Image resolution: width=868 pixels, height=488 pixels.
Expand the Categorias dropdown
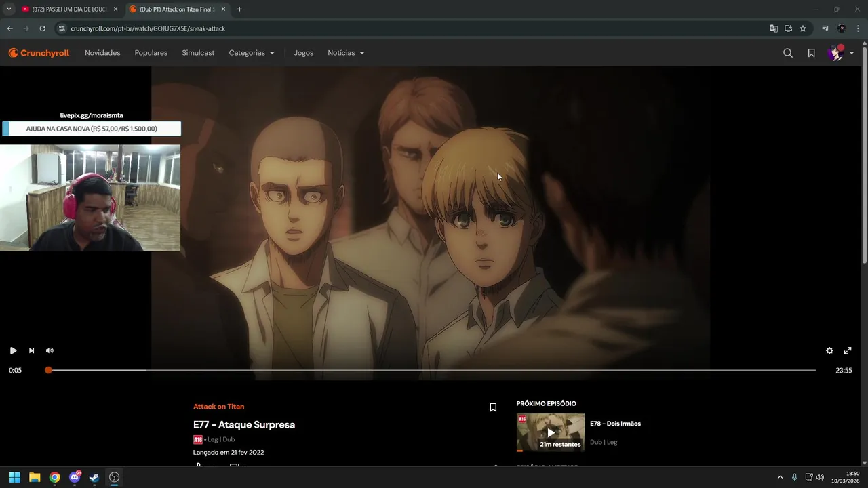252,53
